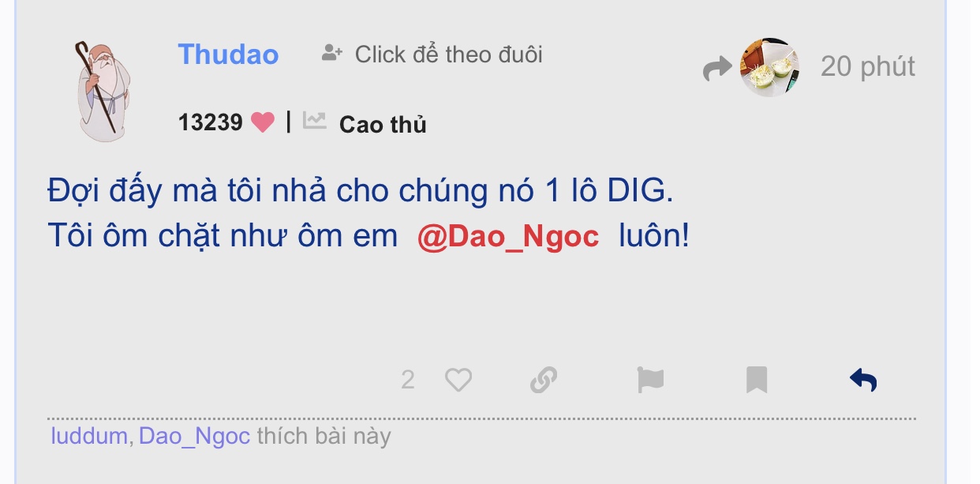The width and height of the screenshot is (980, 484).
Task: Reply using the dark arrow icon
Action: [x=863, y=381]
